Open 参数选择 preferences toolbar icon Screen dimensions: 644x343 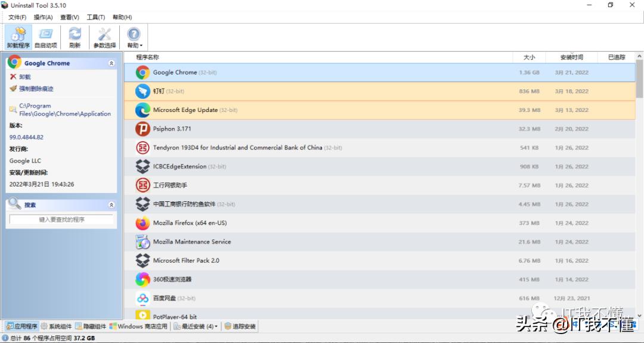(104, 37)
